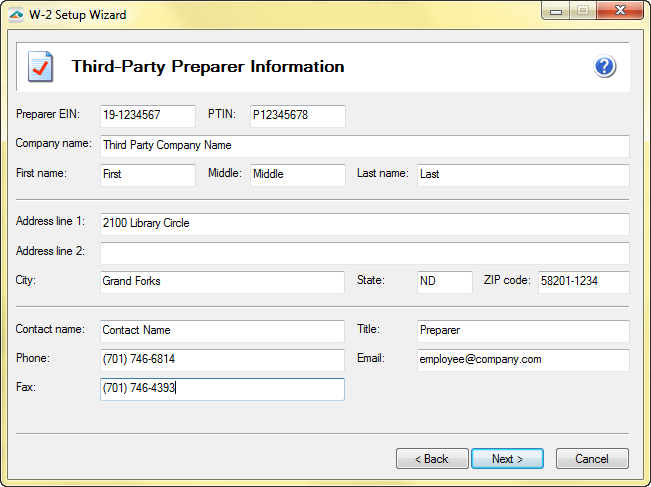Screen dimensions: 651x487
Task: Click Address line 1 field
Action: click(x=364, y=224)
